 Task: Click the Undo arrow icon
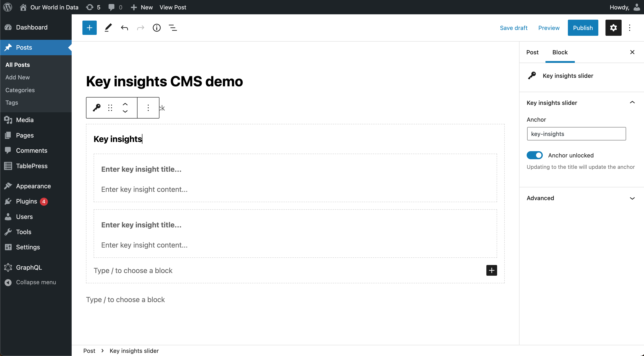(x=124, y=28)
